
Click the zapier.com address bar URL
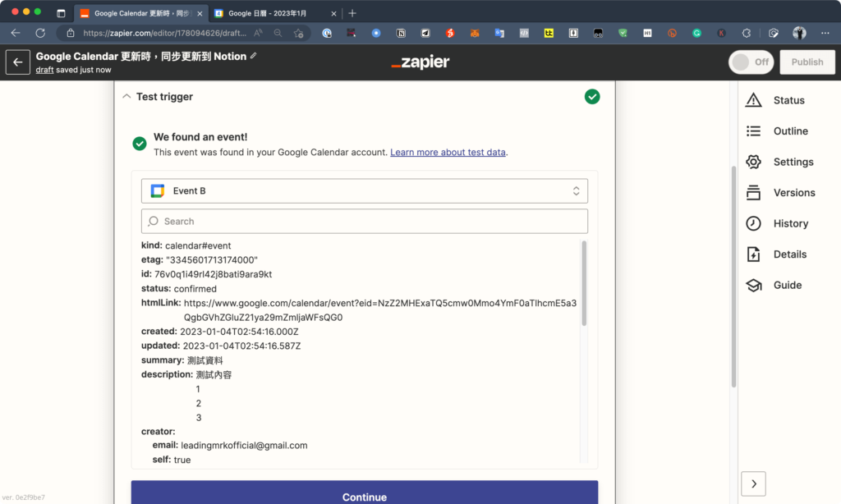[x=164, y=33]
